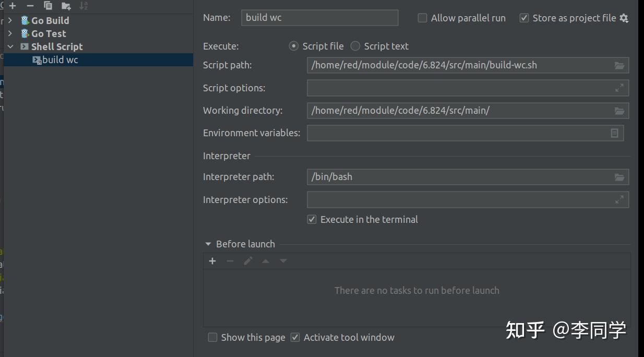644x357 pixels.
Task: Toggle Store as project file checkbox
Action: [x=524, y=18]
